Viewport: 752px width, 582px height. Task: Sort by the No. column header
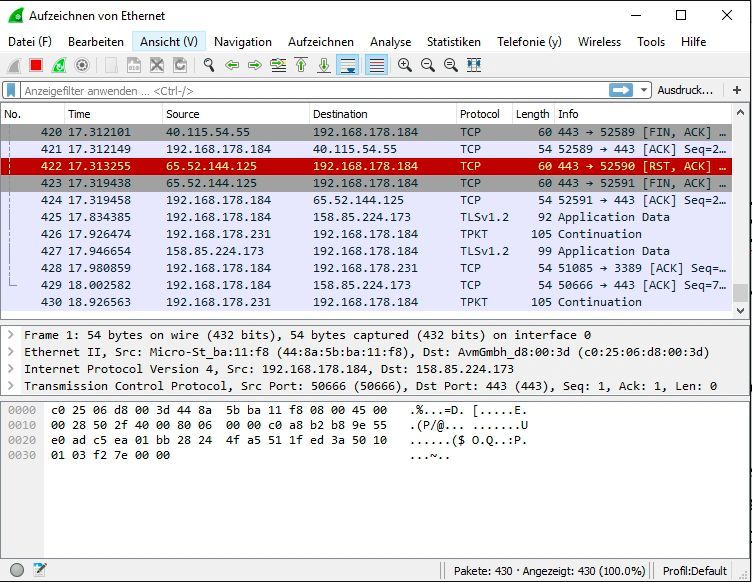(32, 114)
